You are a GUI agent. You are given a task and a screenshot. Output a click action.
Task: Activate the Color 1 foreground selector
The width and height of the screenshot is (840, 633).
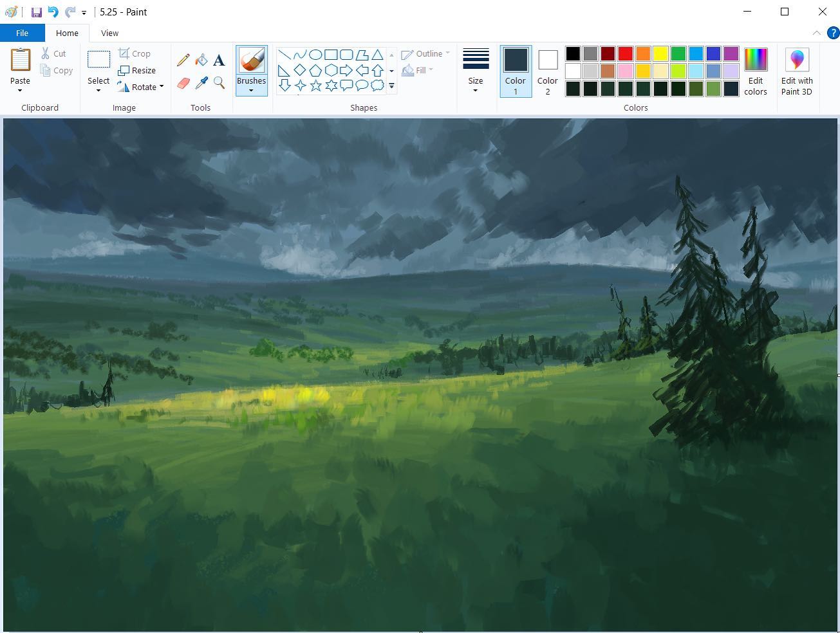point(516,71)
